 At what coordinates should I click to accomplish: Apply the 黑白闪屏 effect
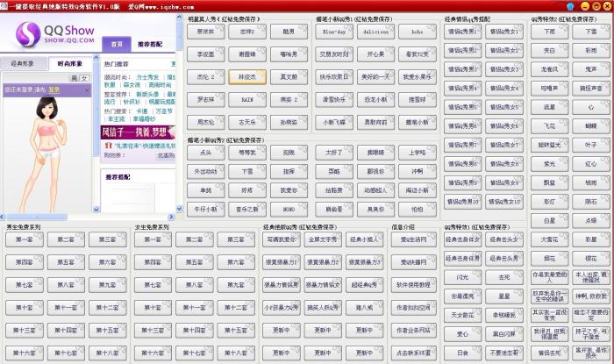504,334
